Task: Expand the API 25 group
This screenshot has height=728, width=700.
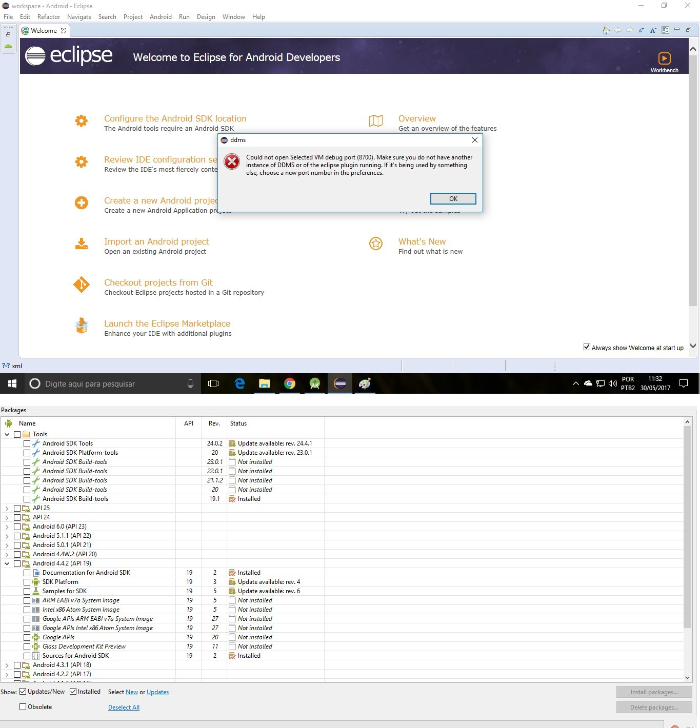Action: point(7,508)
